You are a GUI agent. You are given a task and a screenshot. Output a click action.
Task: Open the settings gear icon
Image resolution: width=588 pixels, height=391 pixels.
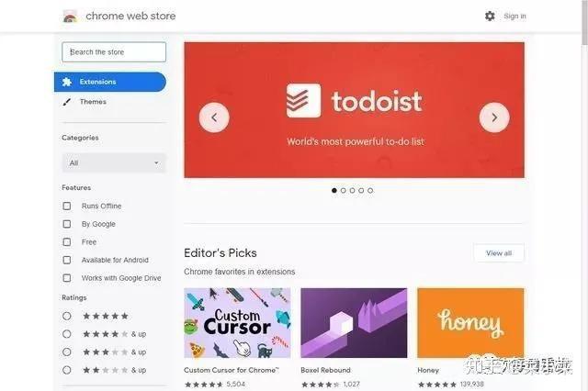point(490,17)
